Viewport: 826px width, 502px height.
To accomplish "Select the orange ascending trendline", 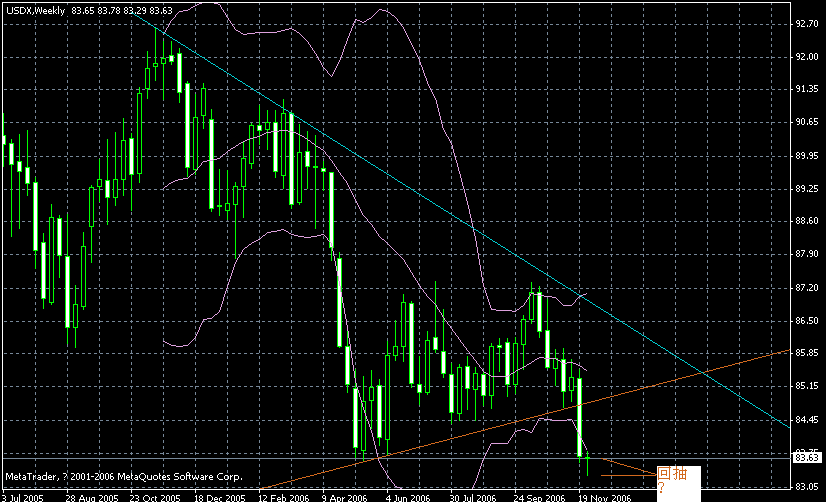I will coord(527,419).
